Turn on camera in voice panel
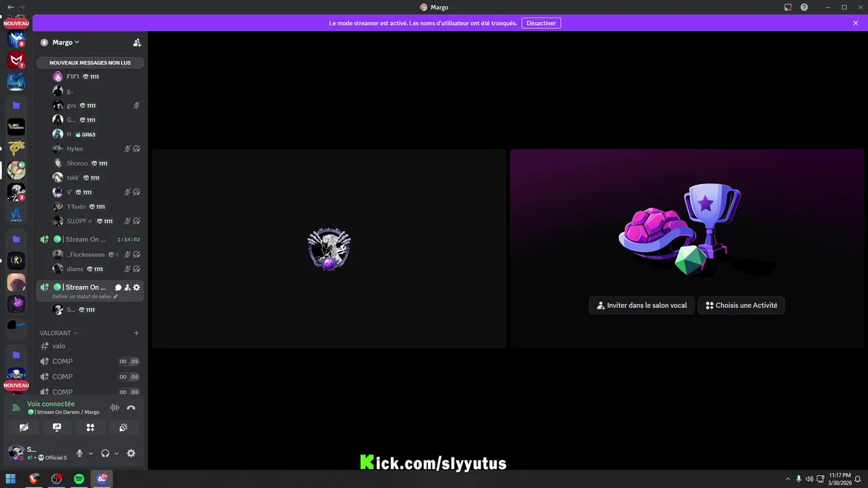The width and height of the screenshot is (868, 488). coord(24,428)
